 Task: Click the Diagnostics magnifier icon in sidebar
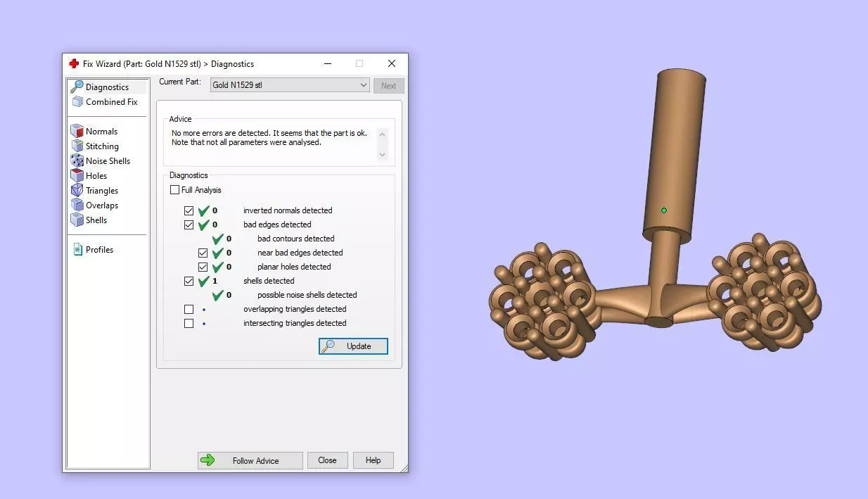click(77, 87)
